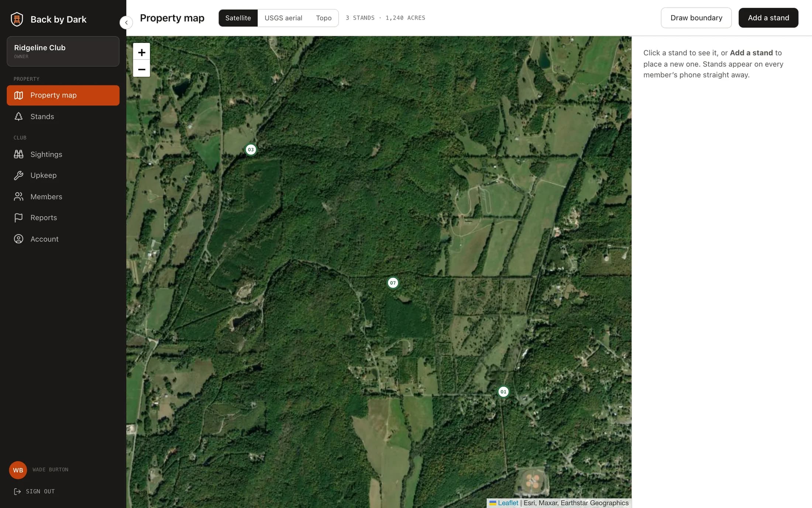
Task: Select stand marker 03 on map
Action: pyautogui.click(x=251, y=150)
